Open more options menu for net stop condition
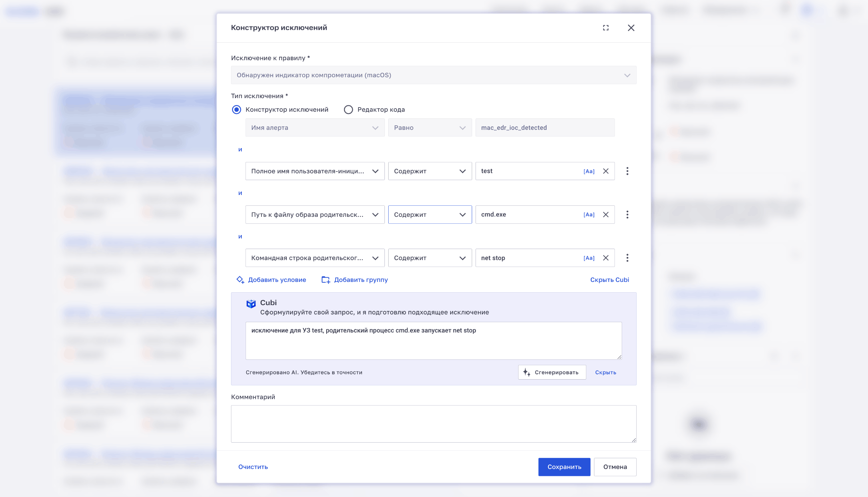This screenshot has width=868, height=497. coord(627,258)
